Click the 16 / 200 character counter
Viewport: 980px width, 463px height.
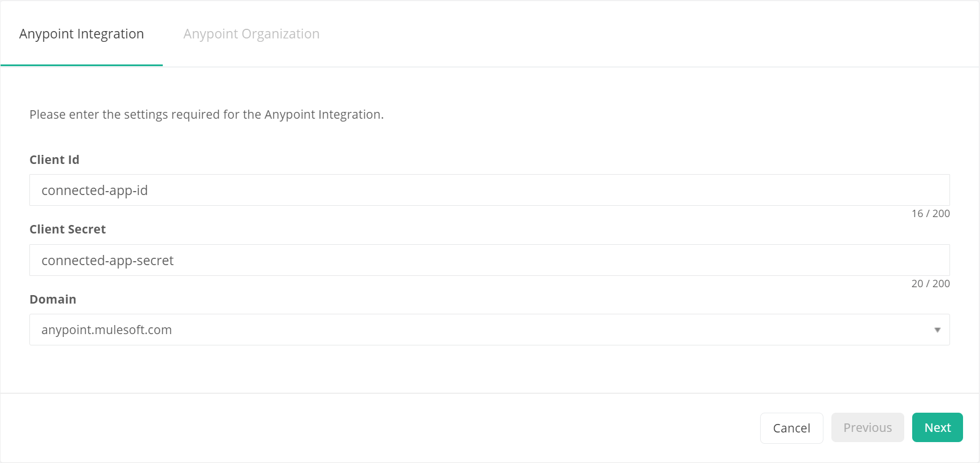[930, 214]
